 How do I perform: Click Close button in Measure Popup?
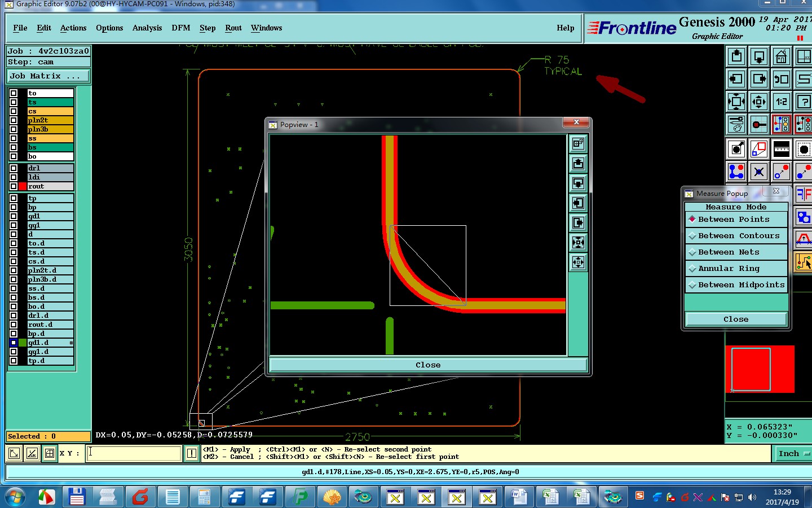736,319
